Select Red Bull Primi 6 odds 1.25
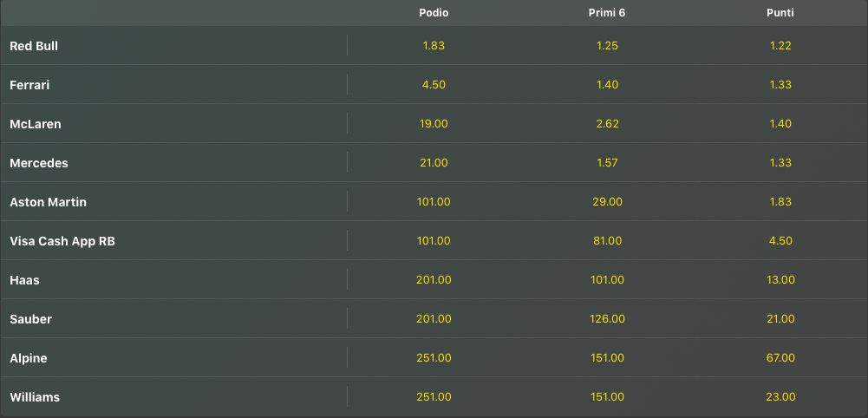 (607, 46)
